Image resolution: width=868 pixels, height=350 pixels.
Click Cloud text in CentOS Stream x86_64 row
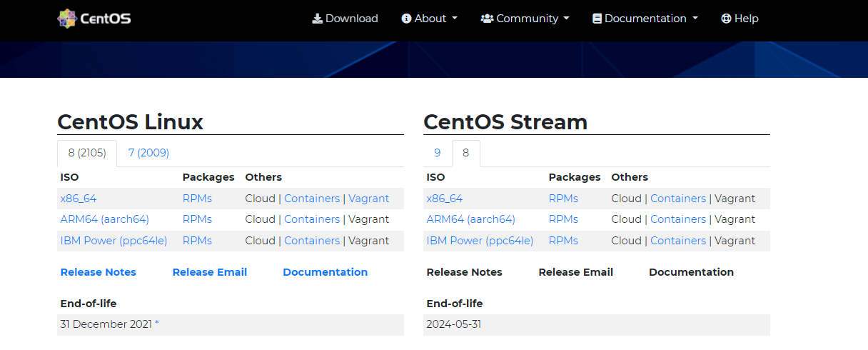[x=627, y=199]
